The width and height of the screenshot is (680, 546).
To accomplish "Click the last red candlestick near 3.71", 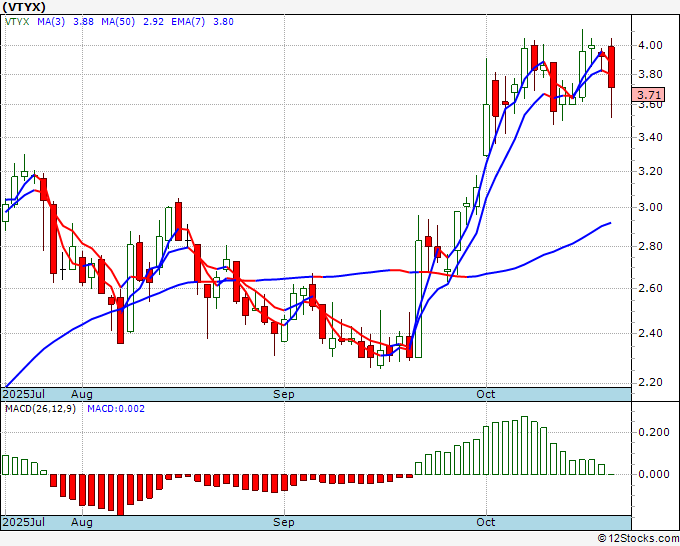I will point(611,67).
